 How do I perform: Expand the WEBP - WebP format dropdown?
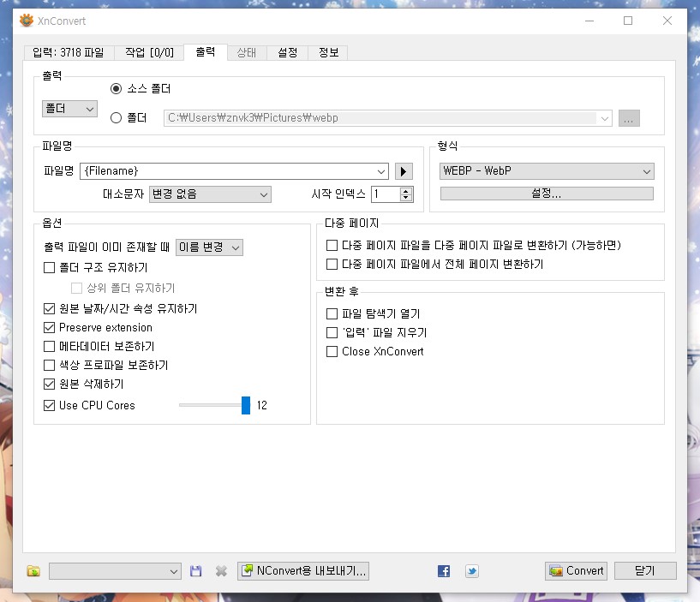click(x=547, y=171)
